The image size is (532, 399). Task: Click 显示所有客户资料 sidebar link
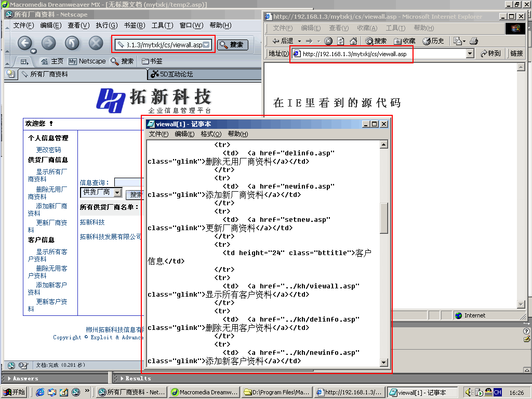(47, 255)
